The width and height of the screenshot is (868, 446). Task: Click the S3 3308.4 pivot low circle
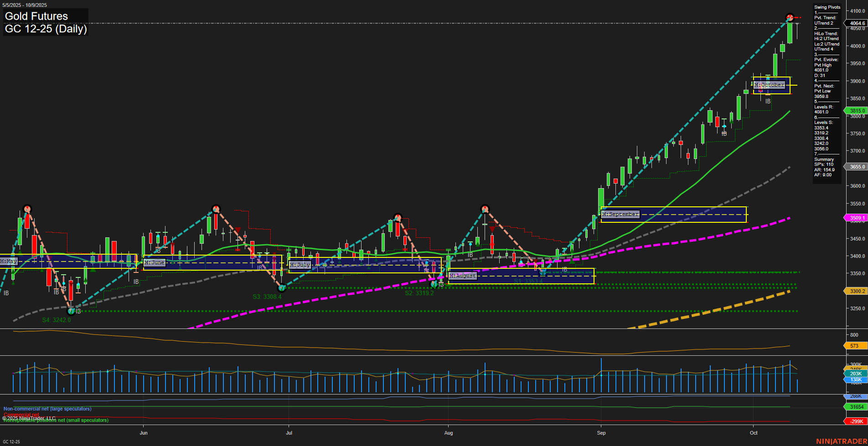282,288
